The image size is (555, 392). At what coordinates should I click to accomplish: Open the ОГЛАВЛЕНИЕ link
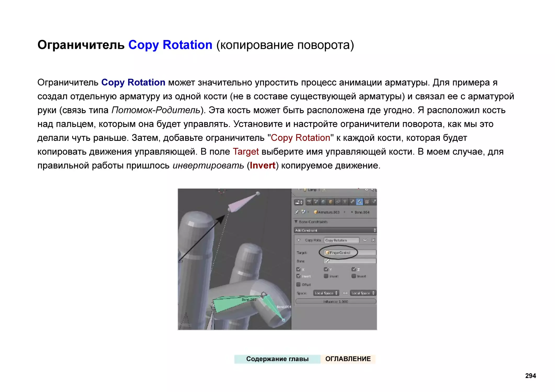(x=348, y=359)
